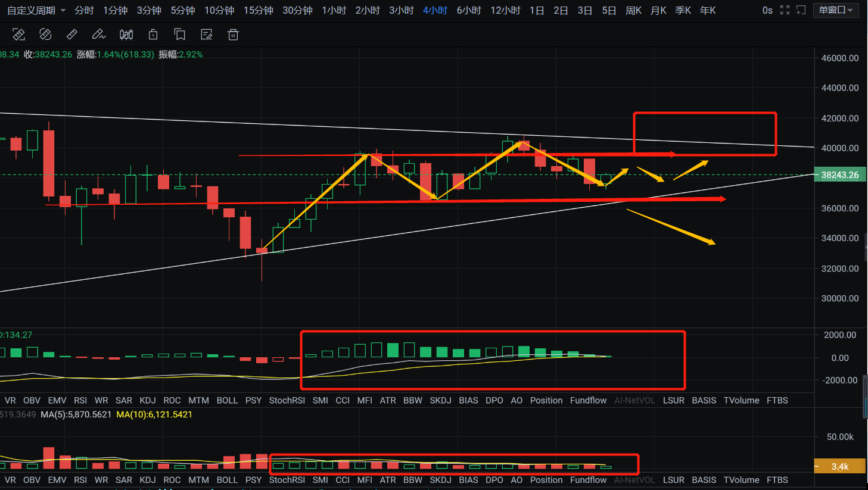Screen dimensions: 868x490
Task: Click the add-window icon beside fullscreen
Action: [801, 10]
